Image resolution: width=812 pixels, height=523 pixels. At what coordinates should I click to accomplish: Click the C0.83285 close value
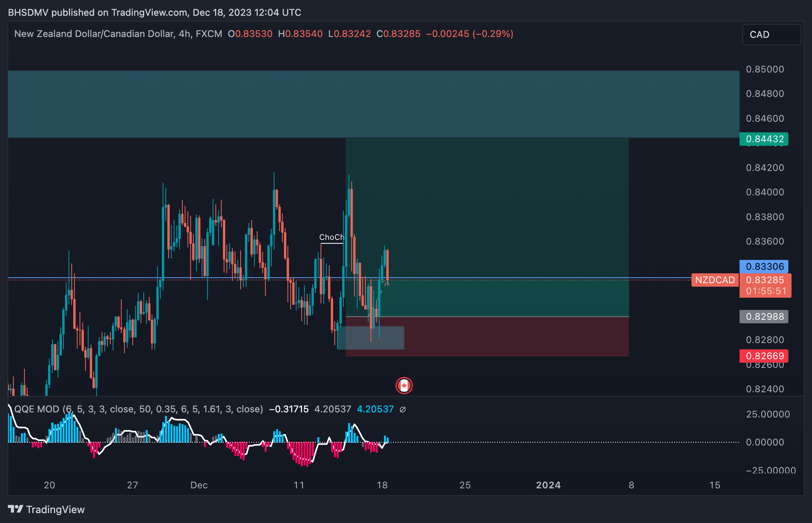tap(399, 34)
